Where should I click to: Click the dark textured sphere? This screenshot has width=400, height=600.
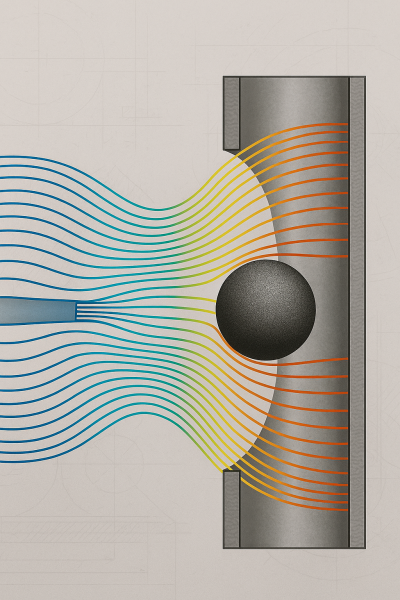(x=266, y=310)
